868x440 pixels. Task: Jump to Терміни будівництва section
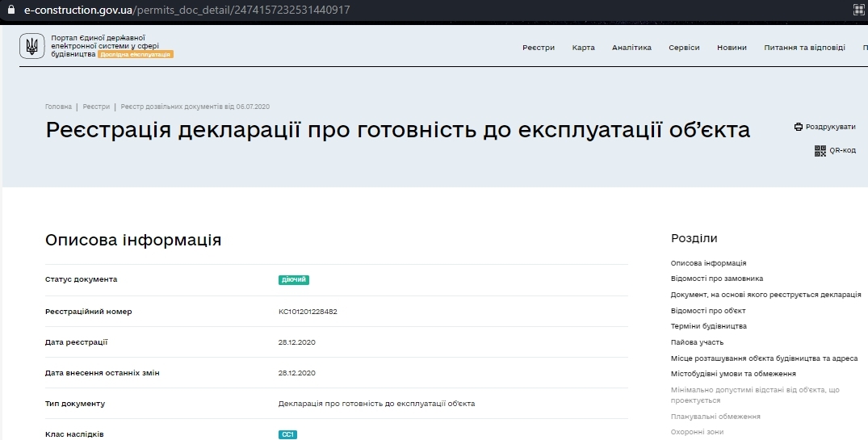709,326
